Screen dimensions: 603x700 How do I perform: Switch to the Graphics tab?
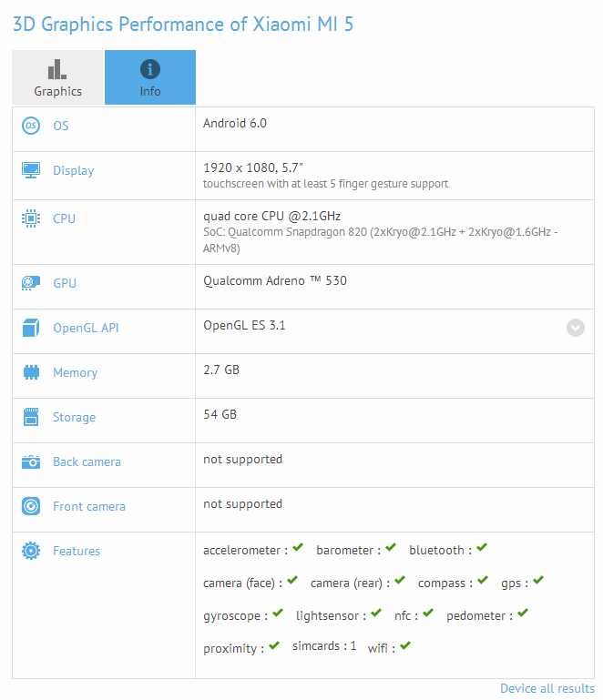click(x=57, y=78)
